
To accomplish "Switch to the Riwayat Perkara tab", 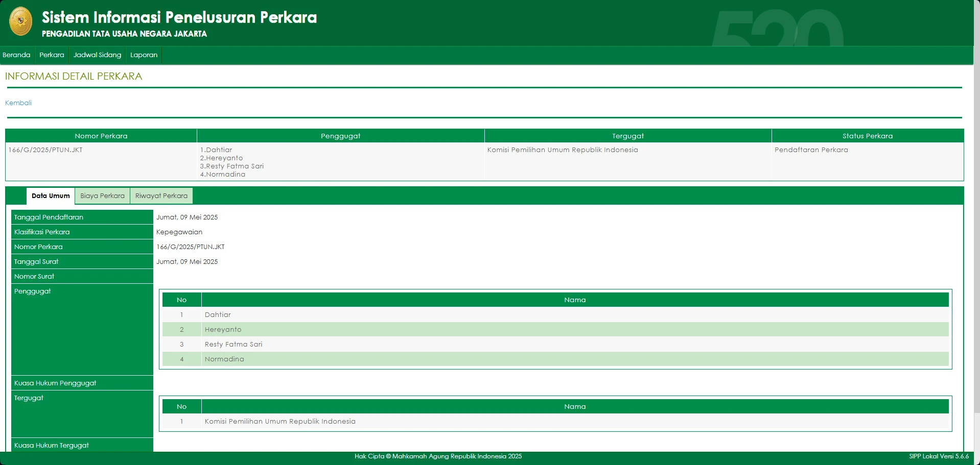I will (x=161, y=195).
